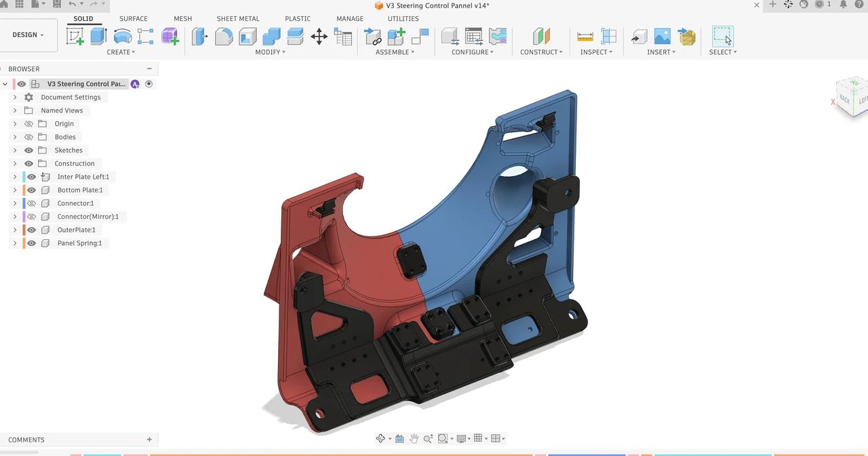The width and height of the screenshot is (868, 456).
Task: Select the Orbit navigation tool
Action: 380,438
